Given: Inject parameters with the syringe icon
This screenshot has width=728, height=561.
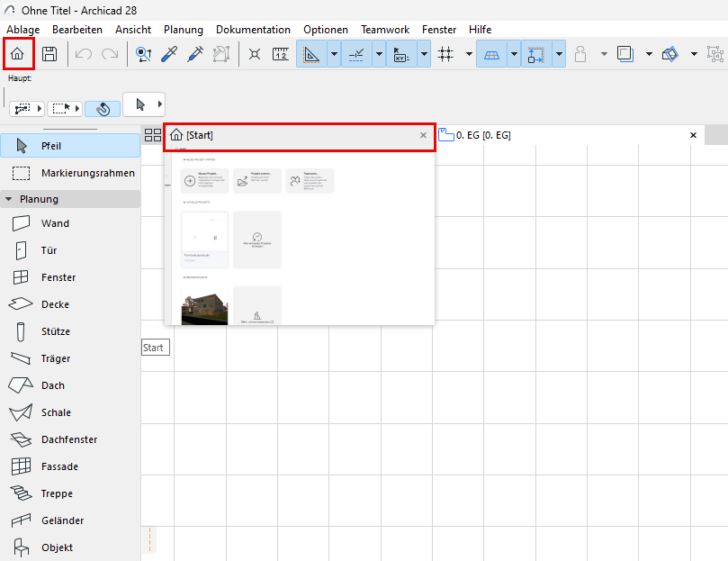Looking at the screenshot, I should (x=195, y=54).
